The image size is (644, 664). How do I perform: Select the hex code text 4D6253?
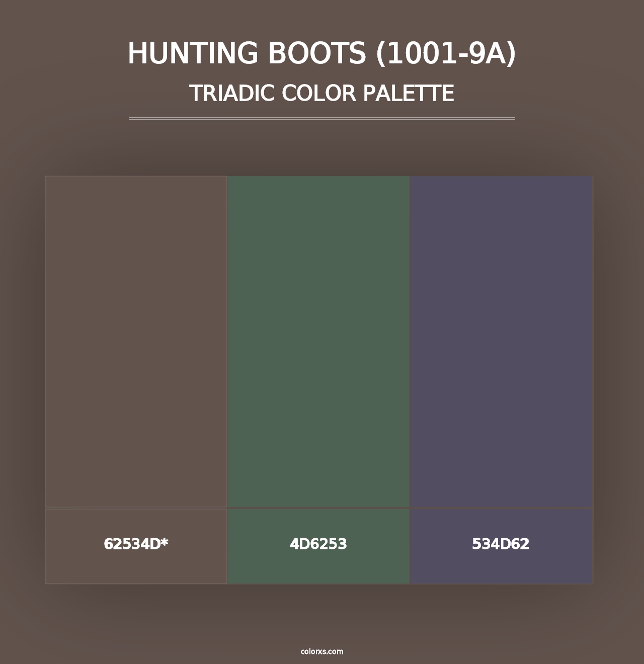click(318, 544)
